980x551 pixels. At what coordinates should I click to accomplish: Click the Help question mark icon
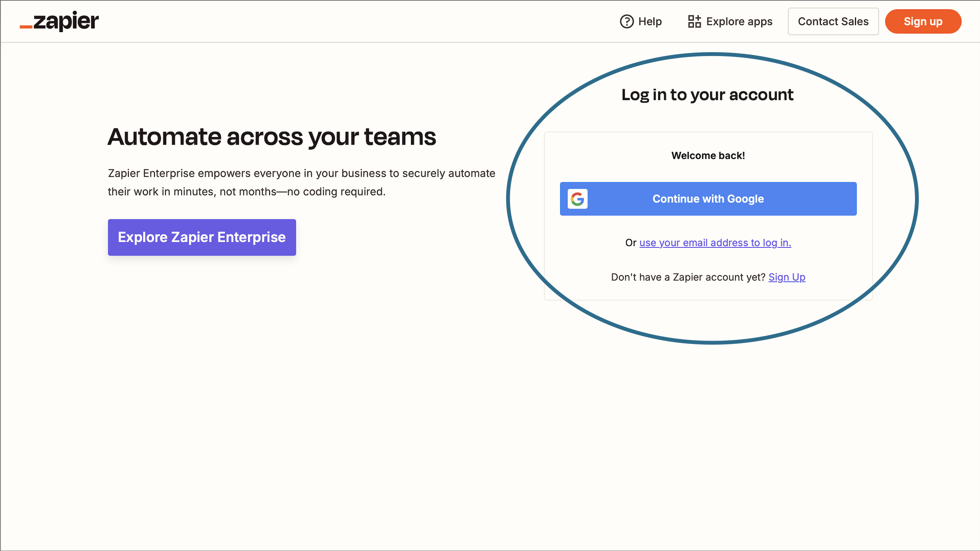click(x=627, y=21)
